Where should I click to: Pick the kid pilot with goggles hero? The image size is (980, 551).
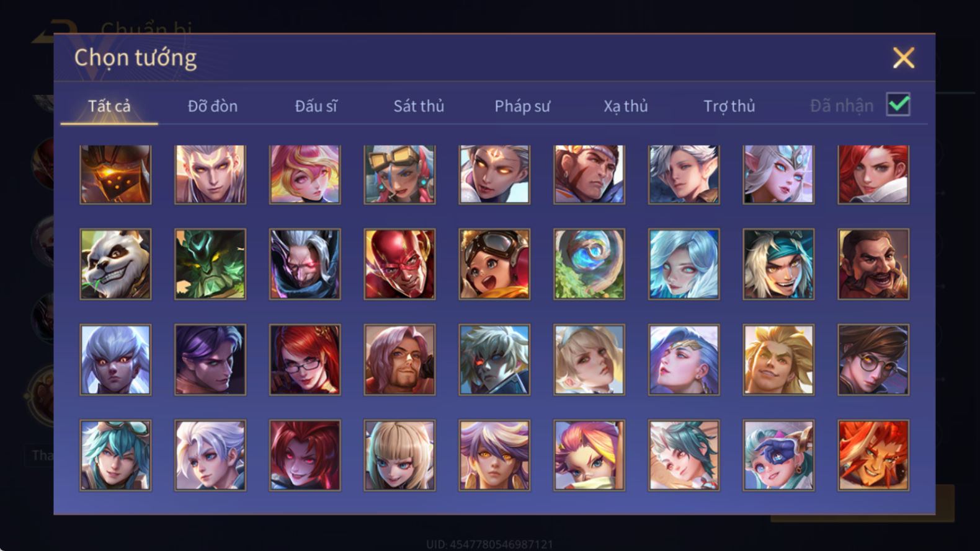click(x=494, y=264)
